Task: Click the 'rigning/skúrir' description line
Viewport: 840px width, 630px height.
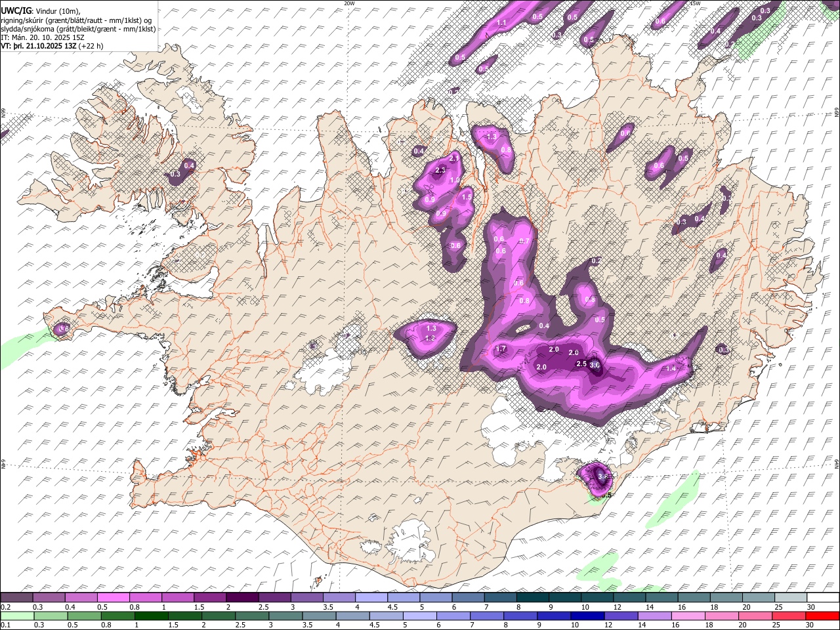Action: tap(76, 20)
